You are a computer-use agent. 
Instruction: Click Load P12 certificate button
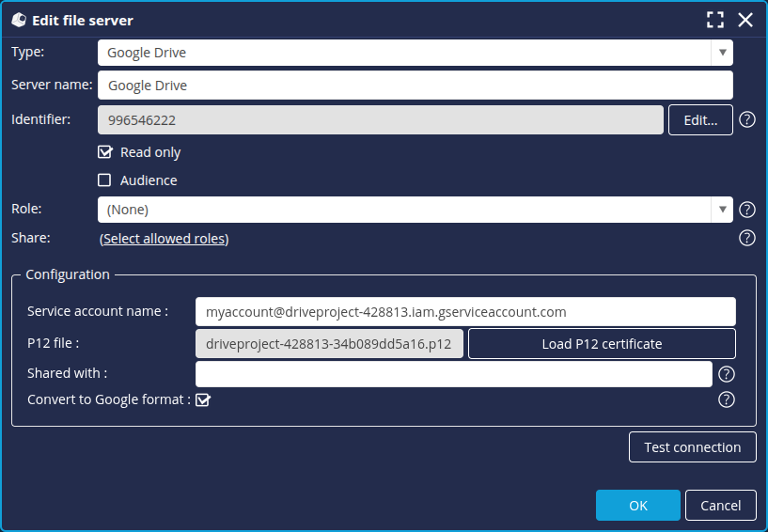pos(602,344)
